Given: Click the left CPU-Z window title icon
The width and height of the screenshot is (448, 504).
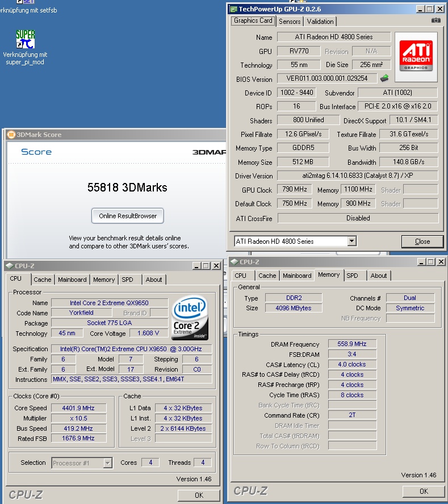Looking at the screenshot, I should click(x=10, y=266).
